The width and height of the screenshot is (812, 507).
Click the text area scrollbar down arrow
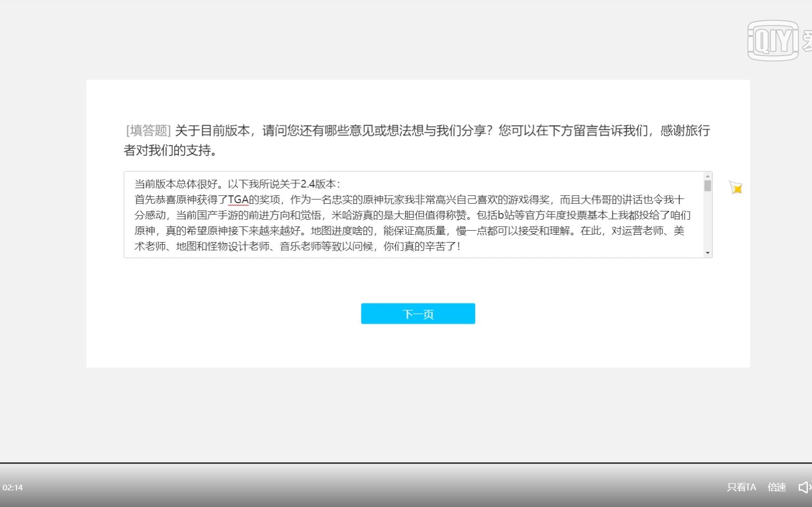point(708,253)
